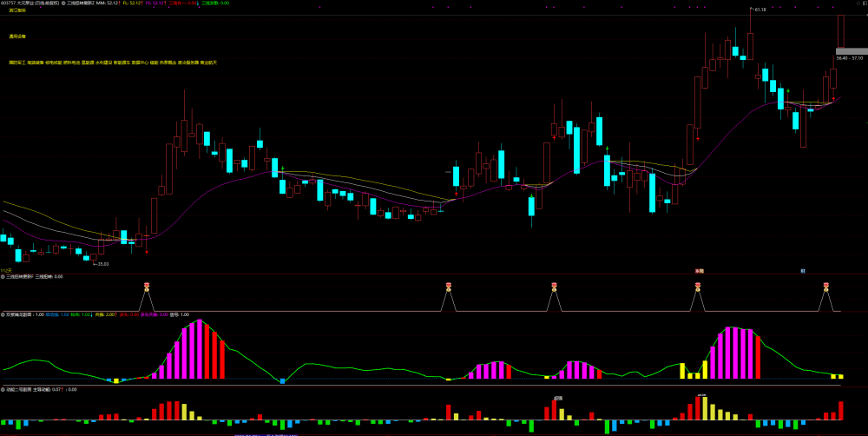Image resolution: width=868 pixels, height=436 pixels.
Task: Click 启动线 1.02 value in 双紫擒龙 panel
Action: 57,314
